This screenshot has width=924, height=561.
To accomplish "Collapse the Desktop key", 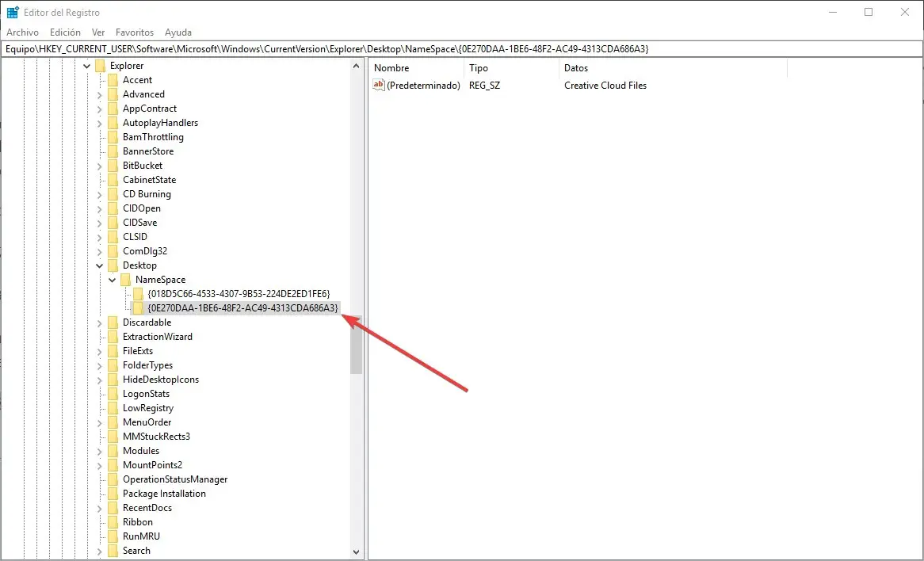I will click(100, 265).
